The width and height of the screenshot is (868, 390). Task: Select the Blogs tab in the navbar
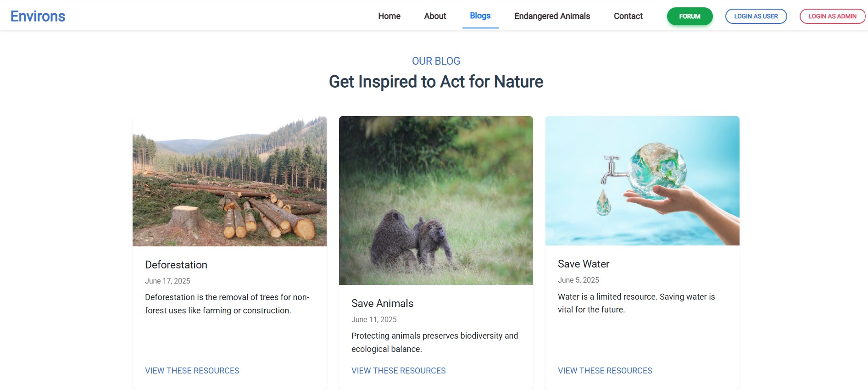480,16
